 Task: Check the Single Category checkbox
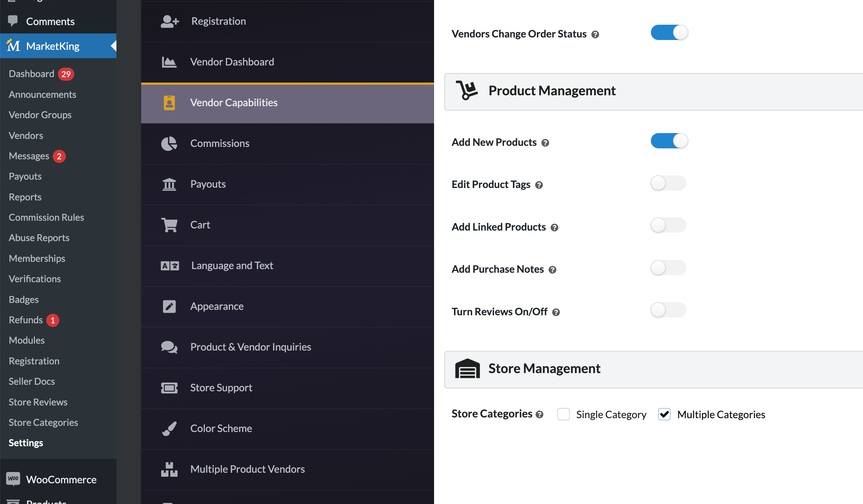click(564, 414)
